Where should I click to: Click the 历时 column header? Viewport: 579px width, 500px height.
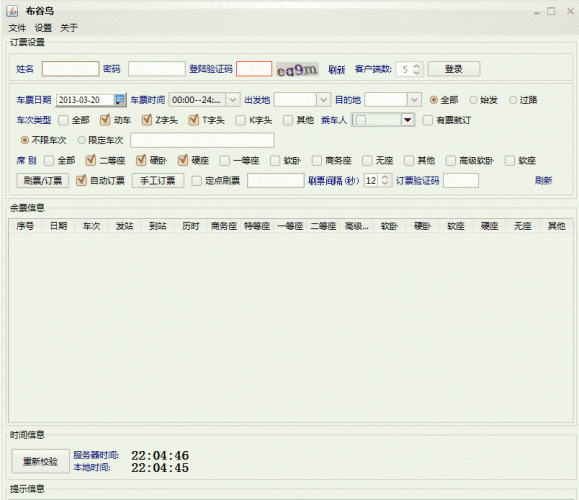pyautogui.click(x=191, y=226)
